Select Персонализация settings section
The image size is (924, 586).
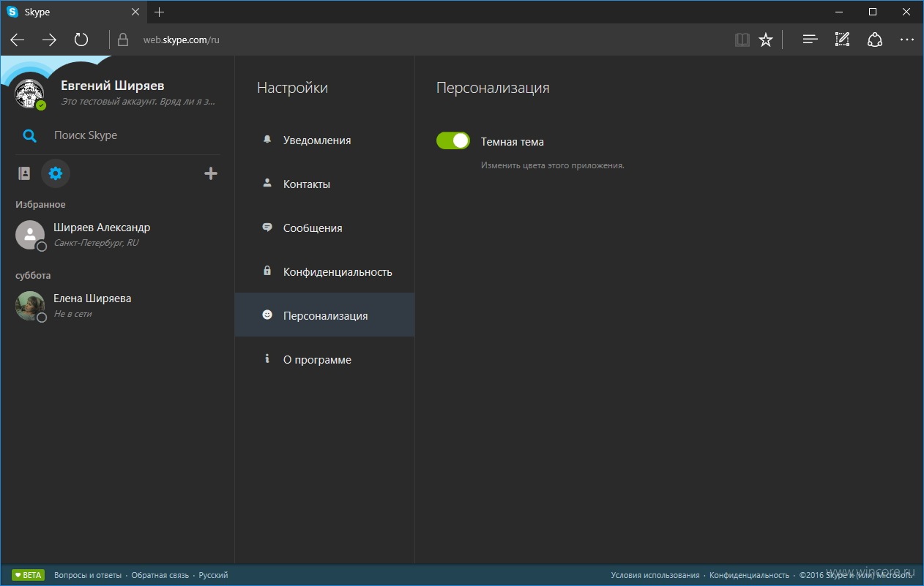pyautogui.click(x=324, y=315)
